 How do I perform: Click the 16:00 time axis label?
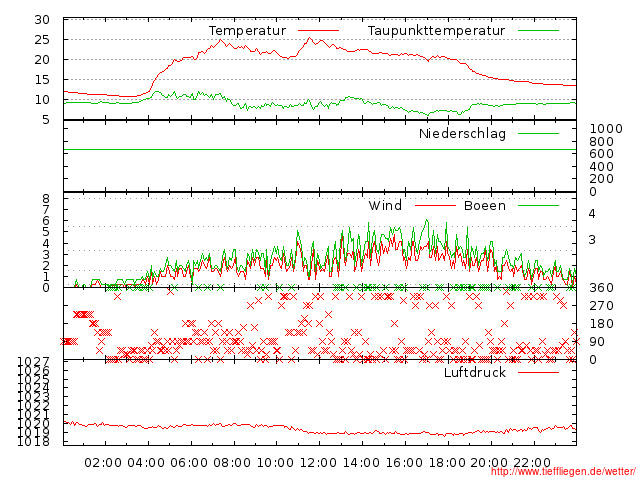tap(404, 463)
